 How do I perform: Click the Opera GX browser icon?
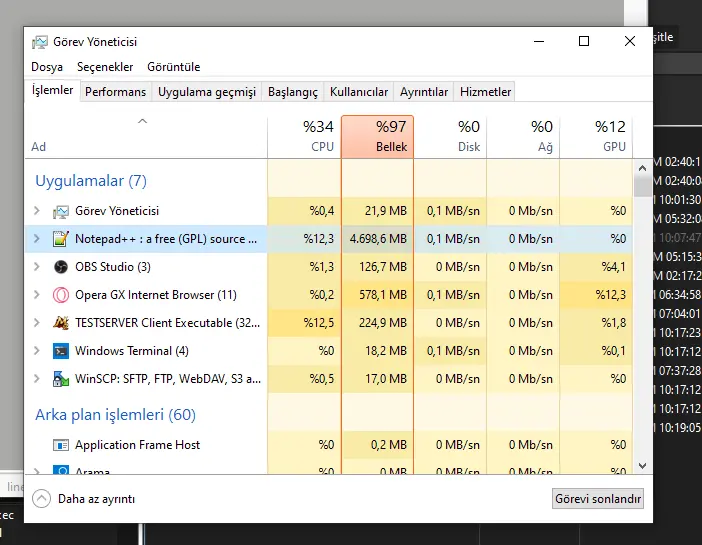pos(61,295)
